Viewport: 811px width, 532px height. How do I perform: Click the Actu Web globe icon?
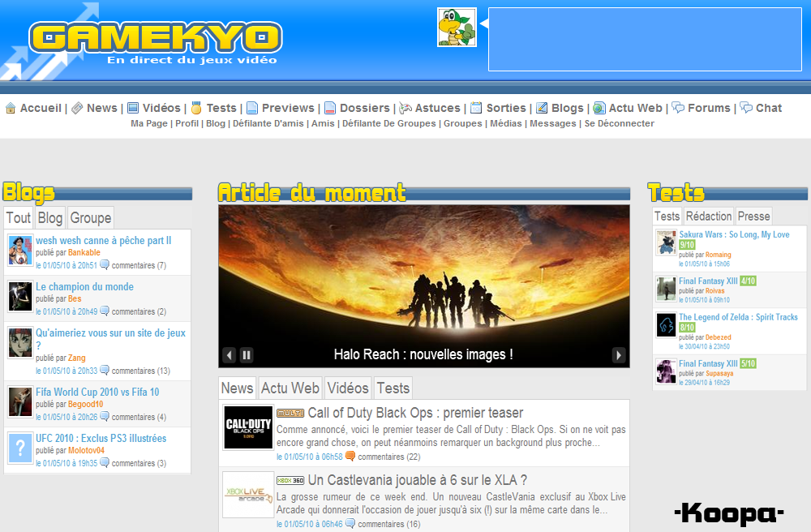[x=599, y=108]
